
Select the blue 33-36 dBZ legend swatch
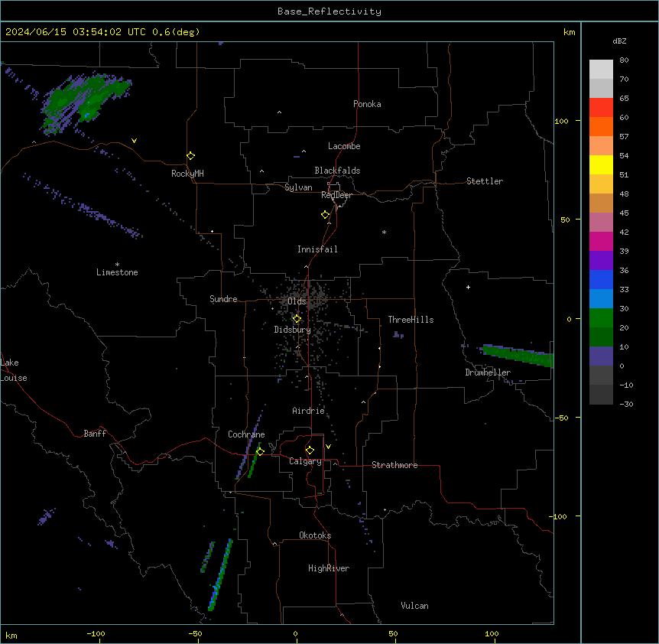[x=601, y=279]
